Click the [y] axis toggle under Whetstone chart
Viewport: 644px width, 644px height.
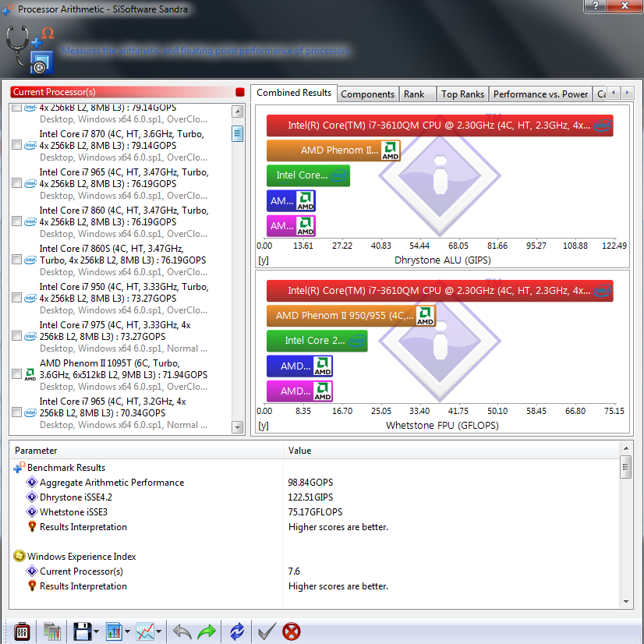264,426
